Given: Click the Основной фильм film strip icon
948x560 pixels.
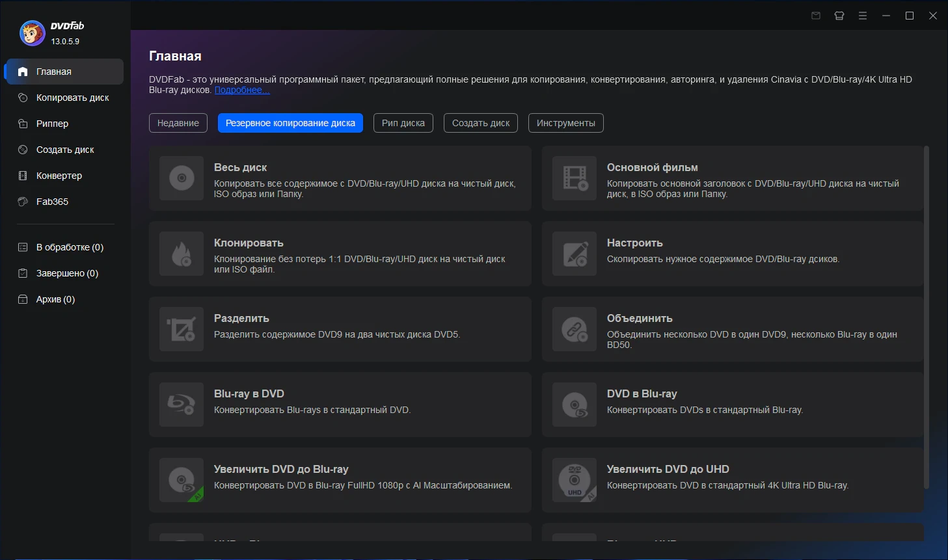Looking at the screenshot, I should [x=575, y=178].
